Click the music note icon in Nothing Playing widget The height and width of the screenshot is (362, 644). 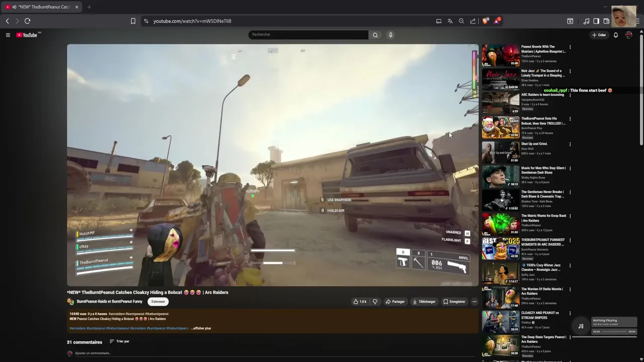point(581,326)
